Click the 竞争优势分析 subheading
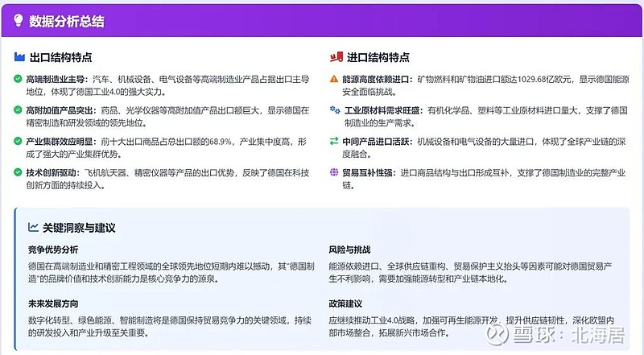The image size is (644, 355). [53, 250]
